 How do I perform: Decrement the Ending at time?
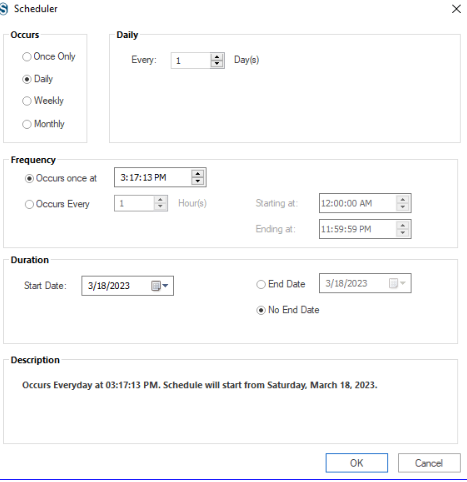tap(403, 233)
